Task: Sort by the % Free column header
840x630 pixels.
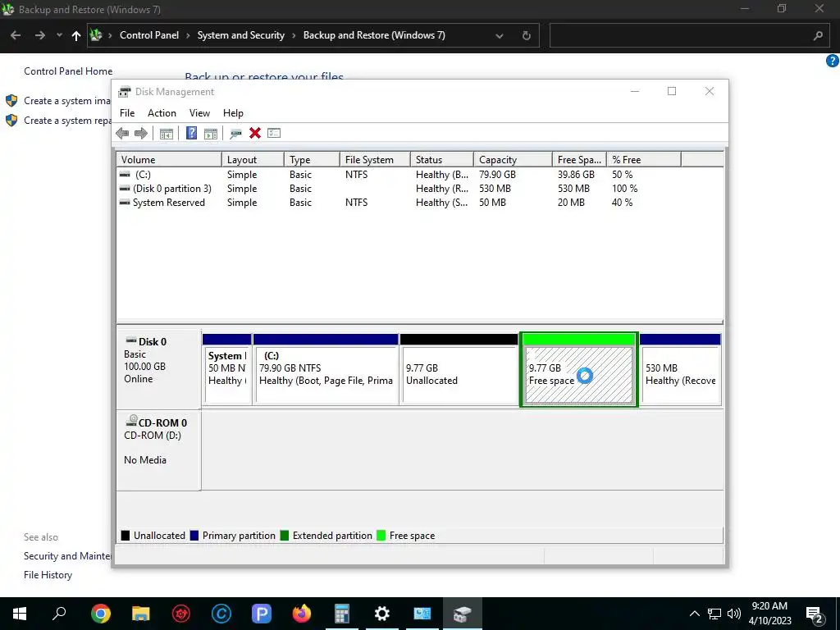Action: pos(644,160)
